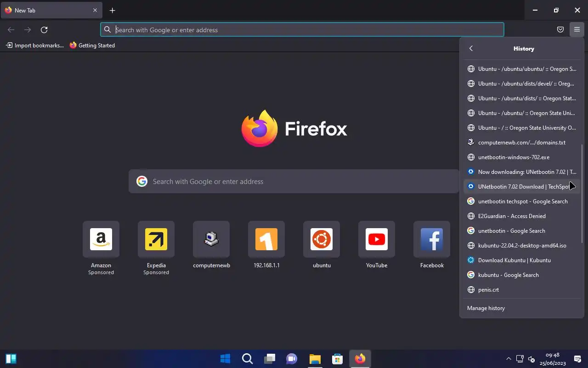588x368 pixels.
Task: Open history entry unetbootin - Google Search
Action: click(x=522, y=231)
